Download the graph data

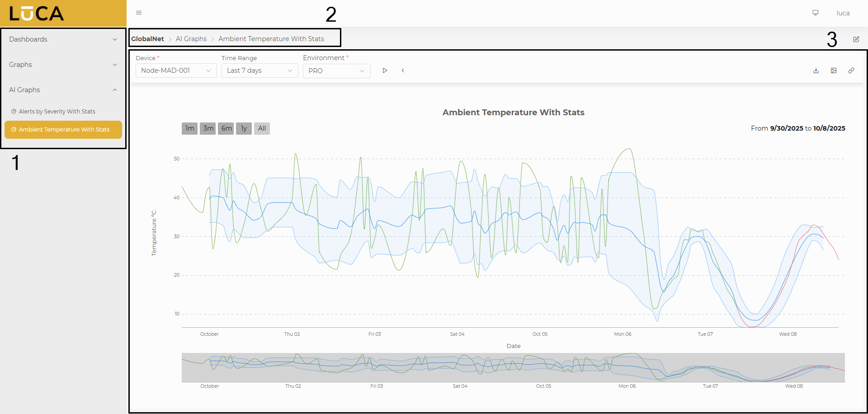coord(816,71)
